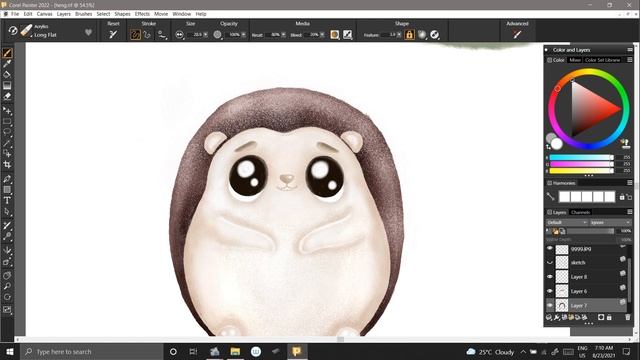Screen dimensions: 640x360
Task: Open Bleed value dropdown arrow
Action: click(322, 35)
